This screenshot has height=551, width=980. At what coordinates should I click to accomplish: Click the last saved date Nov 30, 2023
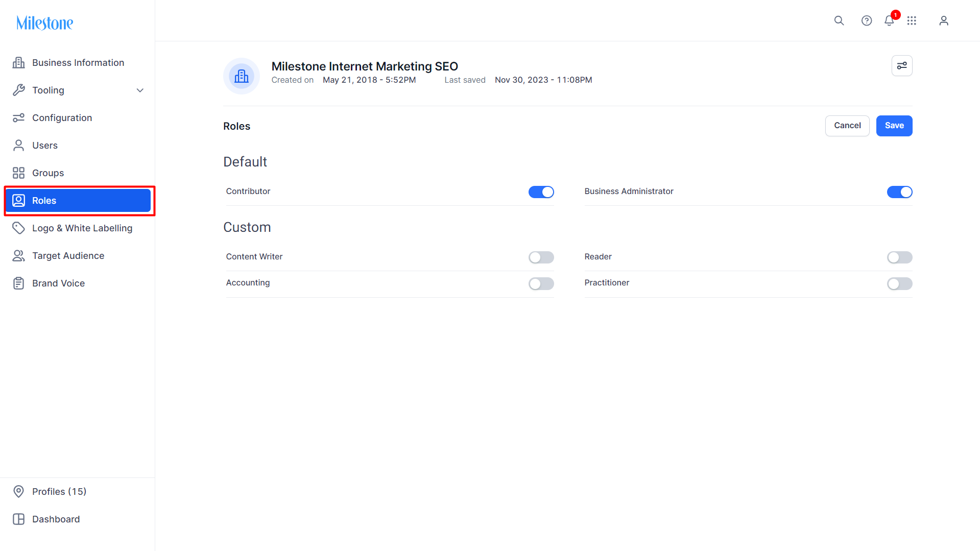tap(543, 80)
